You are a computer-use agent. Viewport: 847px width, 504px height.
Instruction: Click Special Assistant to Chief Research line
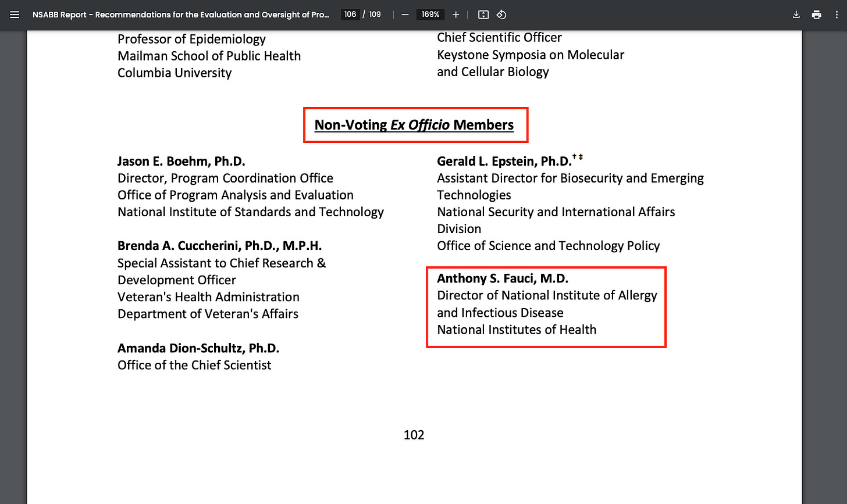pos(222,263)
